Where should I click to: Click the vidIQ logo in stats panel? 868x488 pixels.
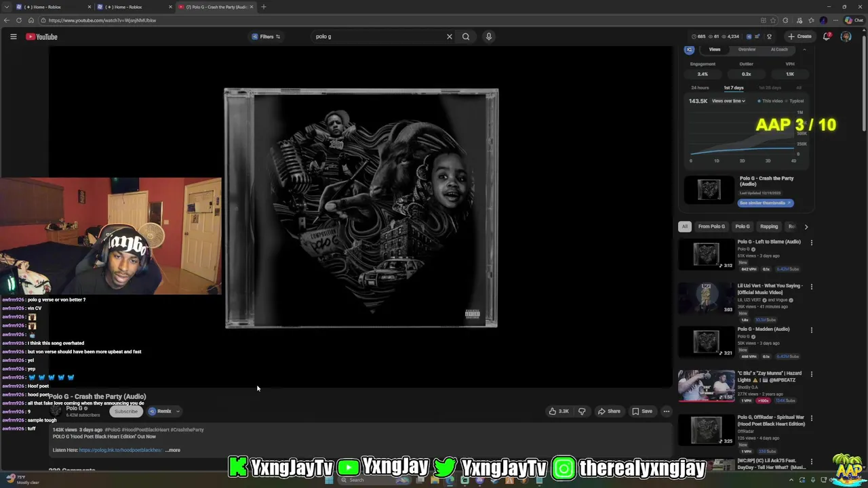(x=690, y=49)
